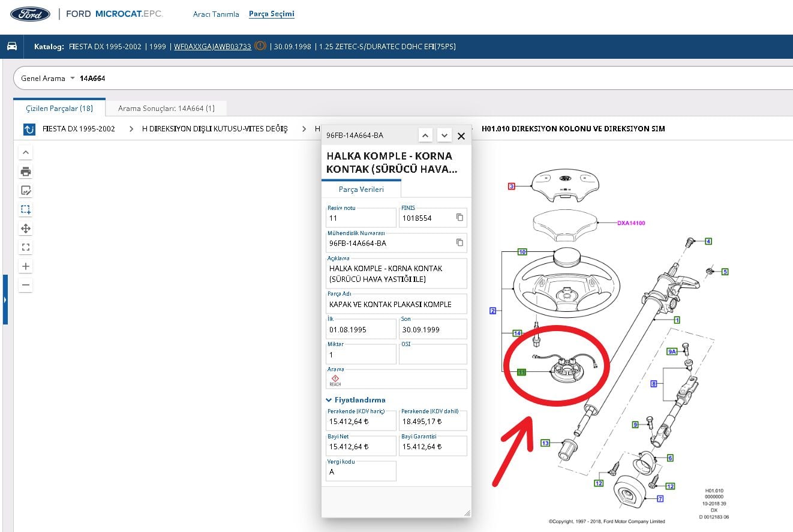Expand the left side panel handle
793x532 pixels.
5,299
